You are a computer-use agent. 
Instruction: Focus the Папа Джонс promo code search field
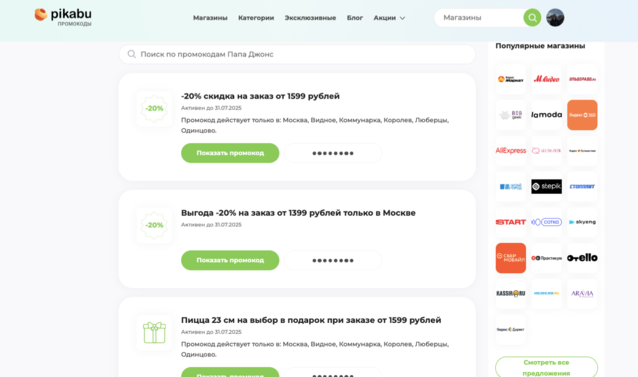[297, 54]
